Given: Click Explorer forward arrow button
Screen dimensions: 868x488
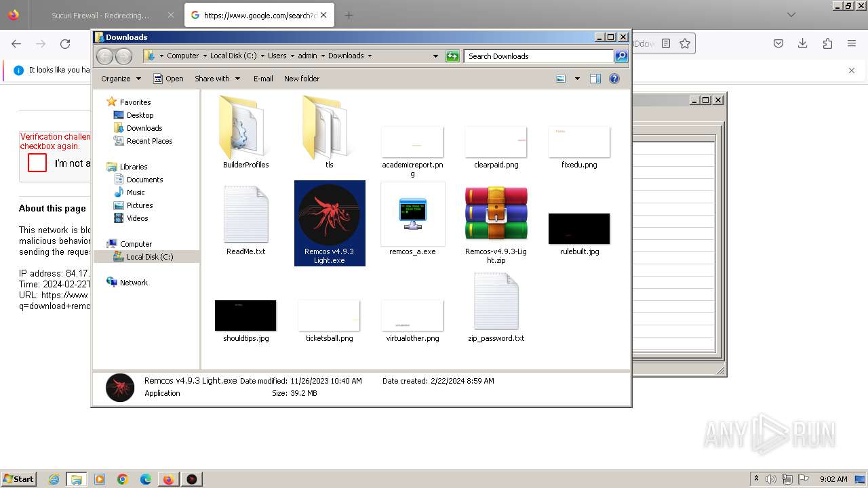Looking at the screenshot, I should (x=123, y=56).
